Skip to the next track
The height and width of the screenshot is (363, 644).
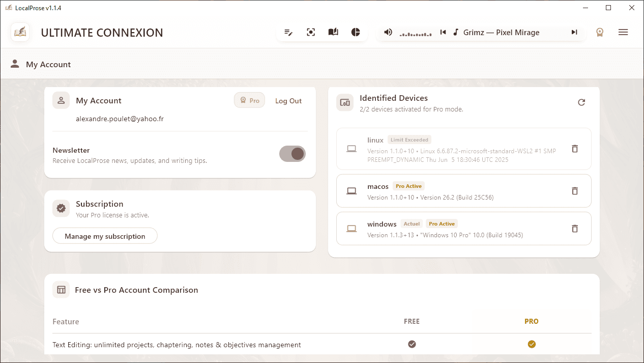[x=574, y=32]
